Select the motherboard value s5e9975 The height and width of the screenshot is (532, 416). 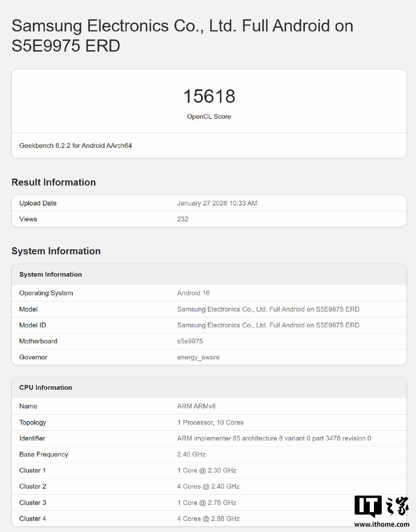click(190, 341)
